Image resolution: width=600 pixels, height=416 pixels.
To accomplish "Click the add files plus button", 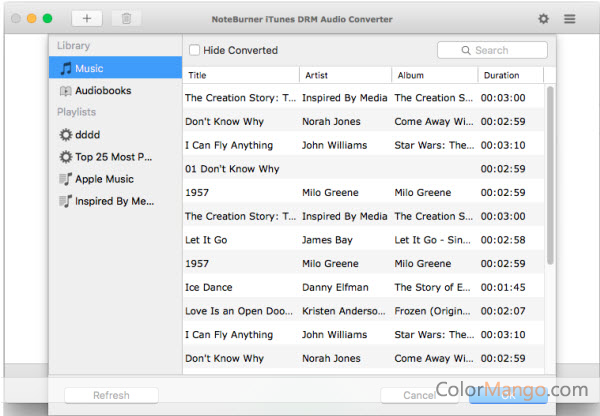I will click(x=87, y=19).
